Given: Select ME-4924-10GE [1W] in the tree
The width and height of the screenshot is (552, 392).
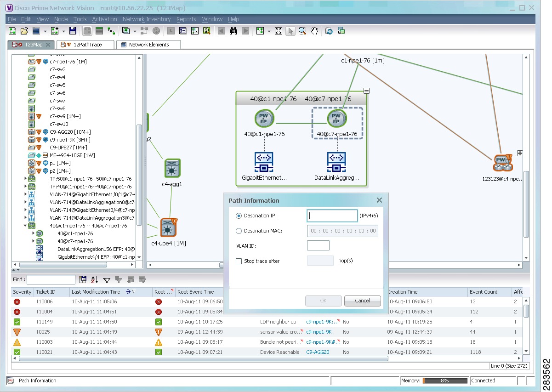Looking at the screenshot, I should 73,155.
